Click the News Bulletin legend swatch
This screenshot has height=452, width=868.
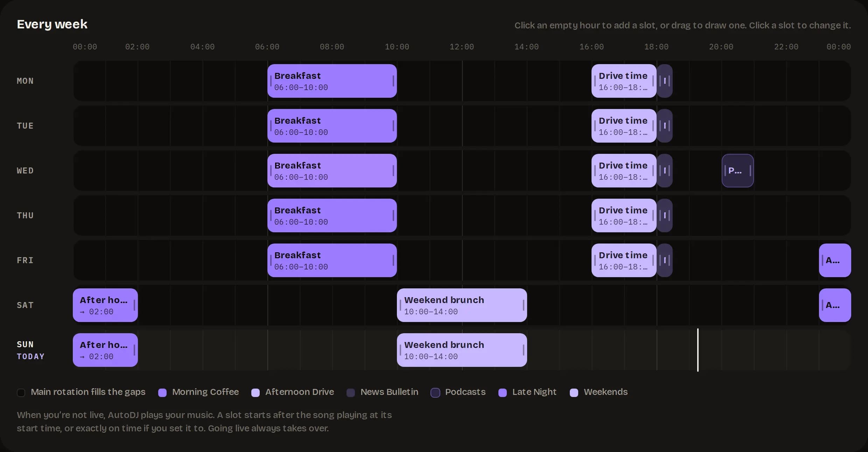tap(351, 392)
